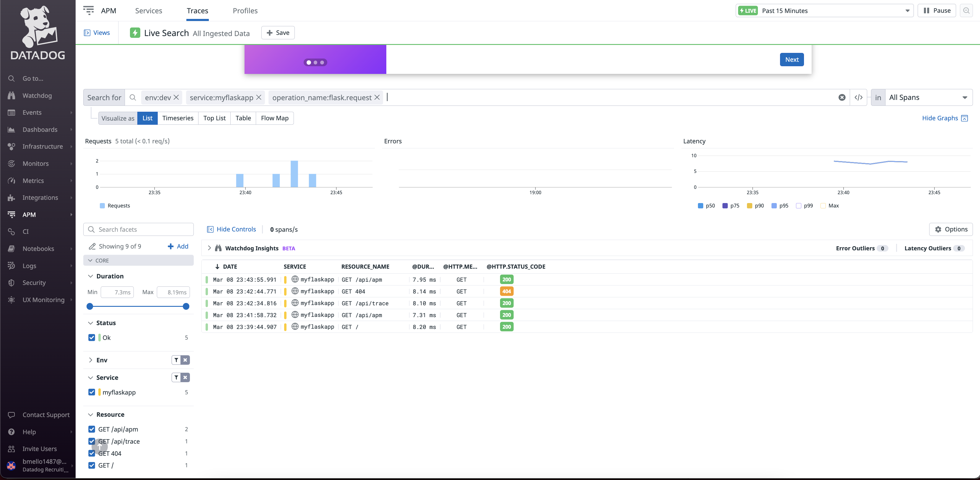Switch to the Services tab

click(x=148, y=11)
